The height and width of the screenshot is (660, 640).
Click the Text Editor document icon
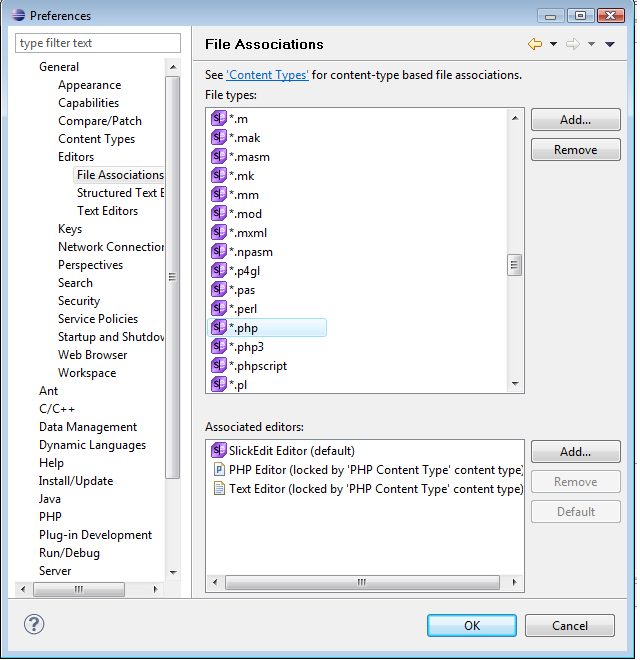(219, 488)
